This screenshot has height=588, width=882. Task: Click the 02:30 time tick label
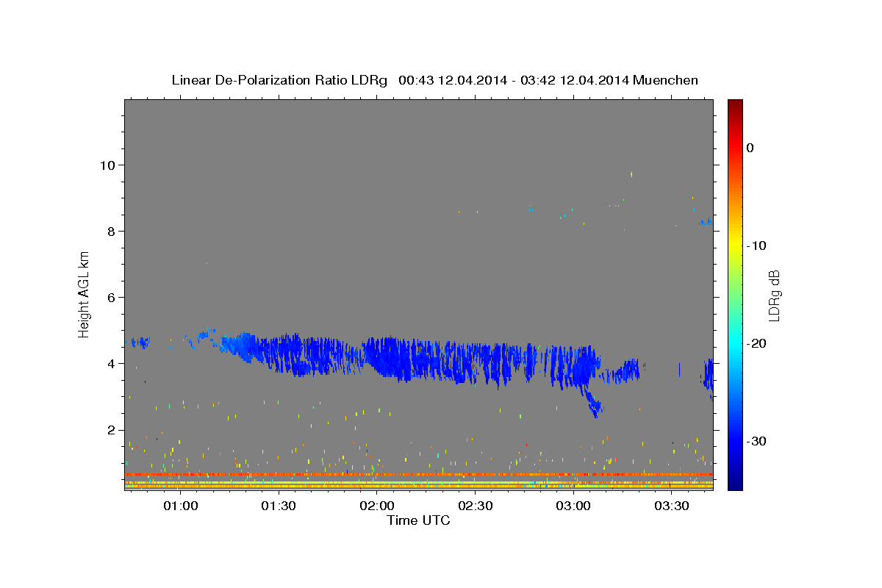pos(476,506)
